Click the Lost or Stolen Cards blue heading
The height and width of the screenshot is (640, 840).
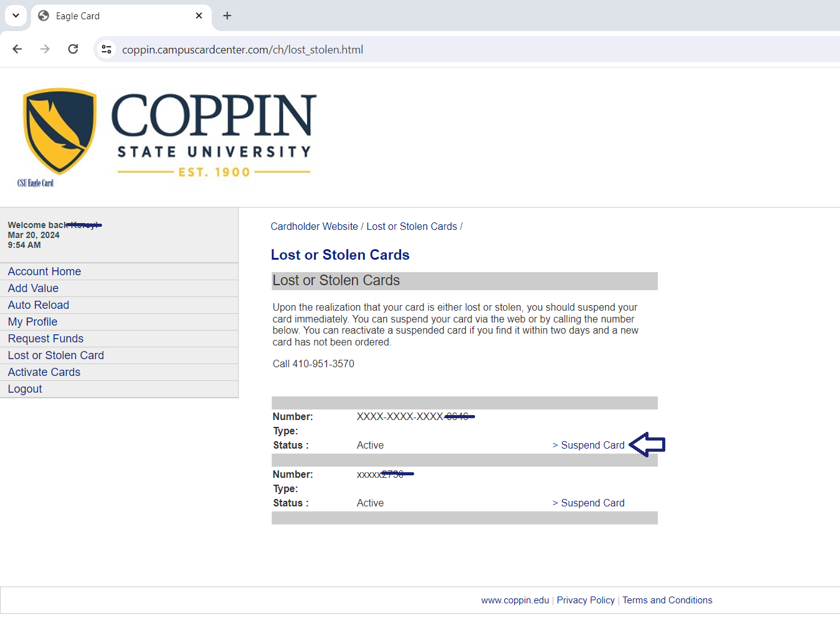click(x=340, y=255)
